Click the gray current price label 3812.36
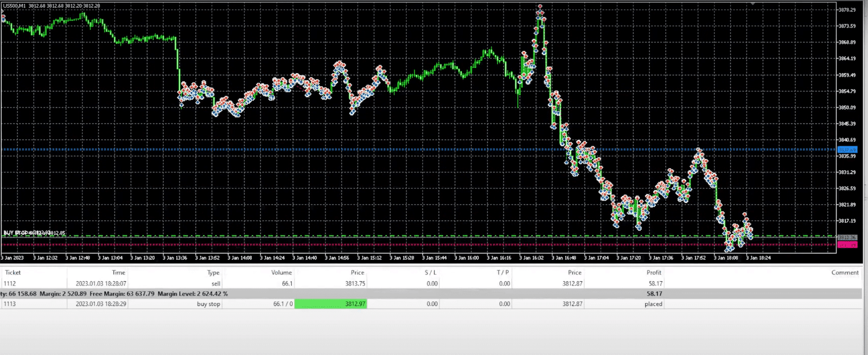Image resolution: width=868 pixels, height=355 pixels. click(x=847, y=237)
